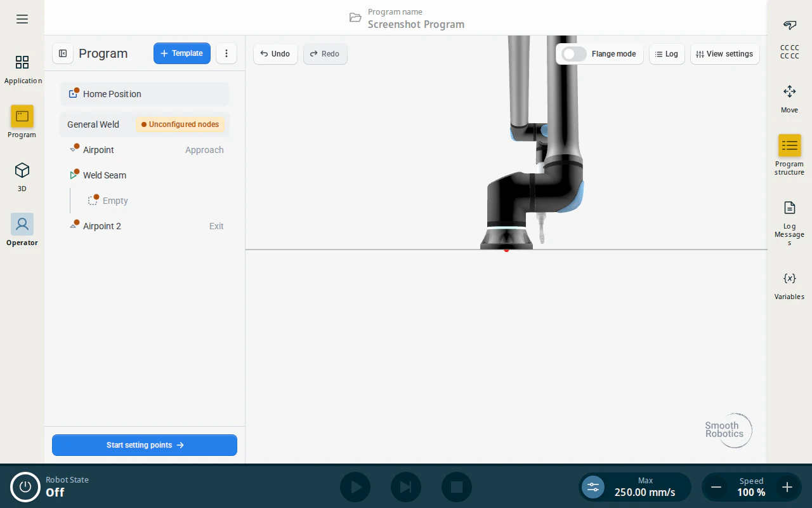Open the Log view
Image resolution: width=812 pixels, height=508 pixels.
tap(667, 54)
